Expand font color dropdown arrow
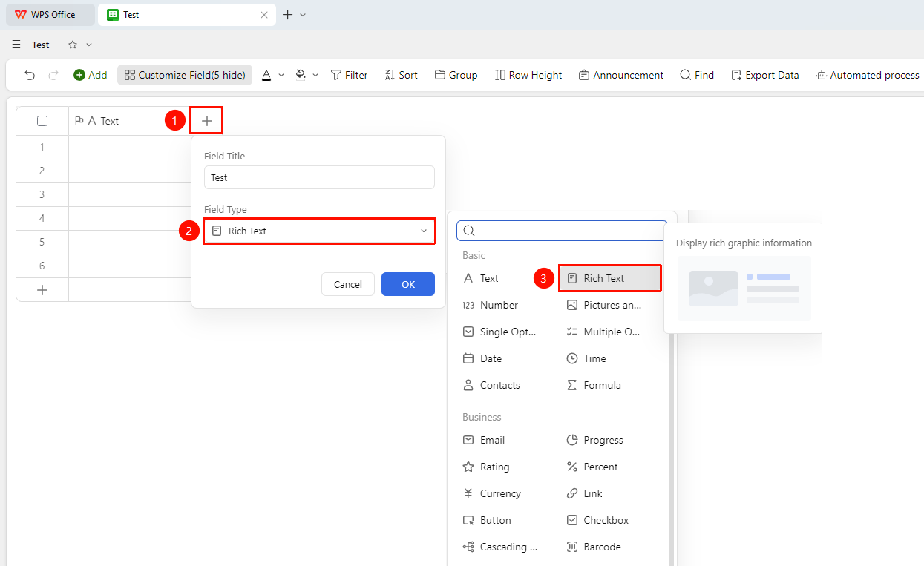The image size is (924, 566). pos(281,75)
